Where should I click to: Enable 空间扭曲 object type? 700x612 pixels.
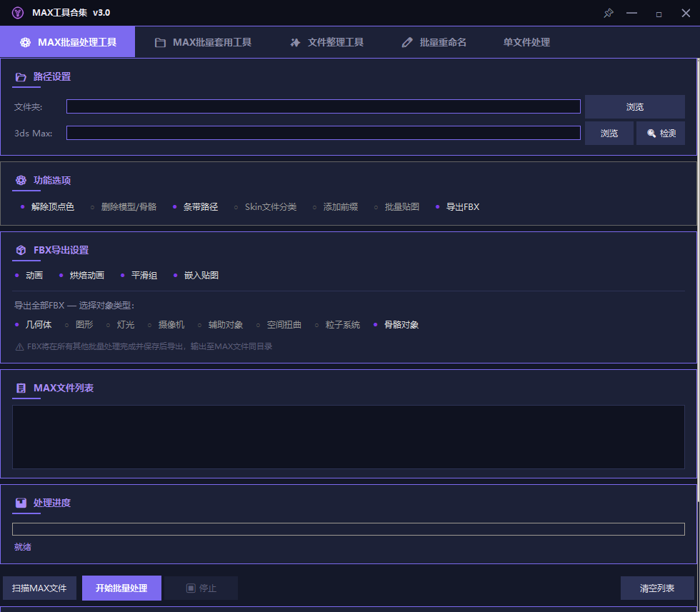[279, 325]
